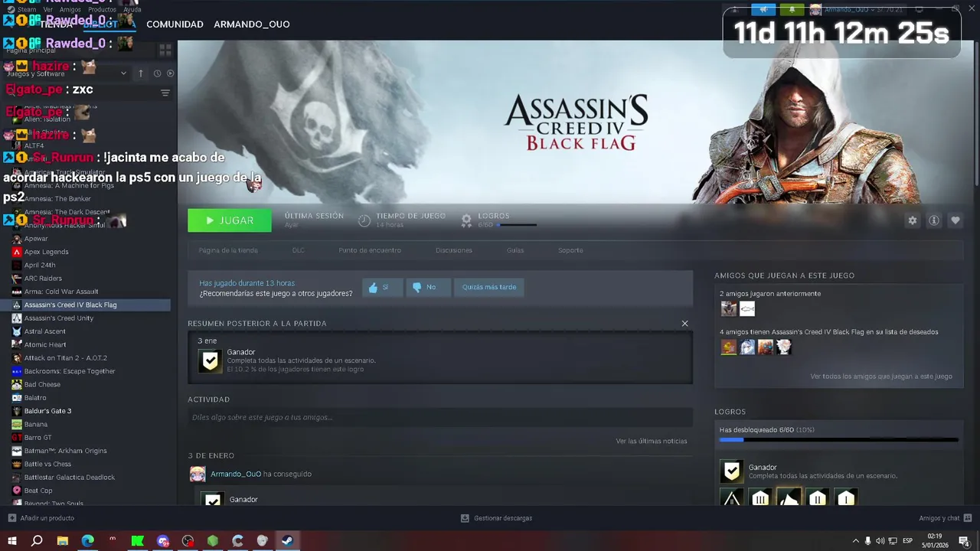This screenshot has height=551, width=980.
Task: Open Discusiones tab
Action: click(x=454, y=250)
